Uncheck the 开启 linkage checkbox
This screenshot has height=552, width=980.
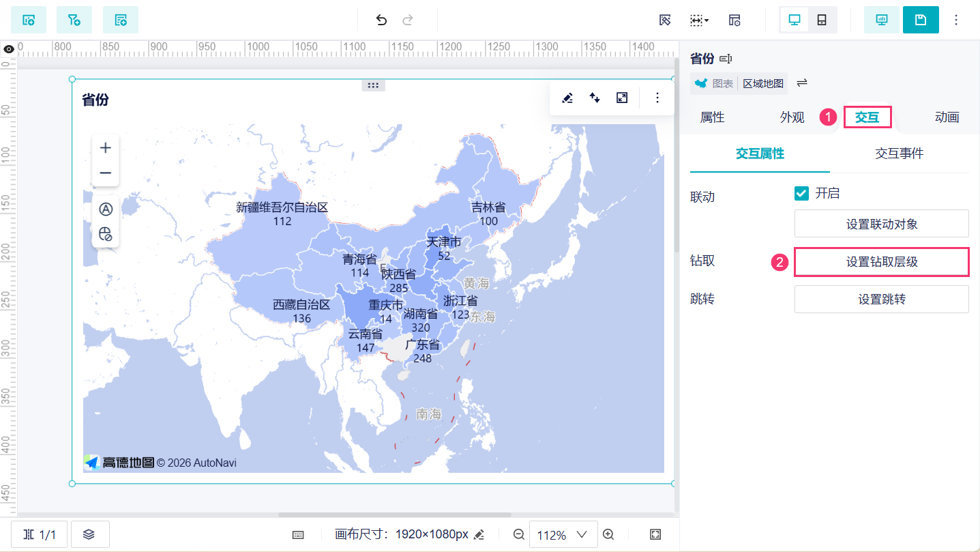(x=801, y=193)
